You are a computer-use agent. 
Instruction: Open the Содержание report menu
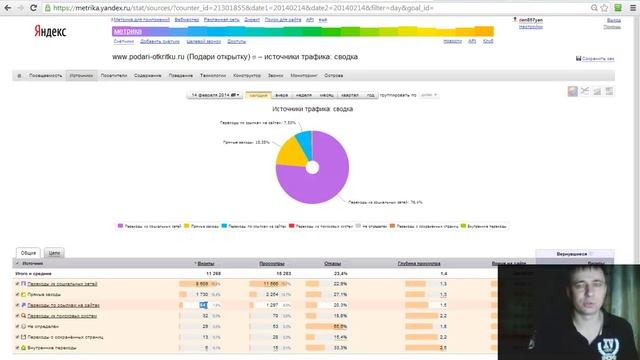147,76
